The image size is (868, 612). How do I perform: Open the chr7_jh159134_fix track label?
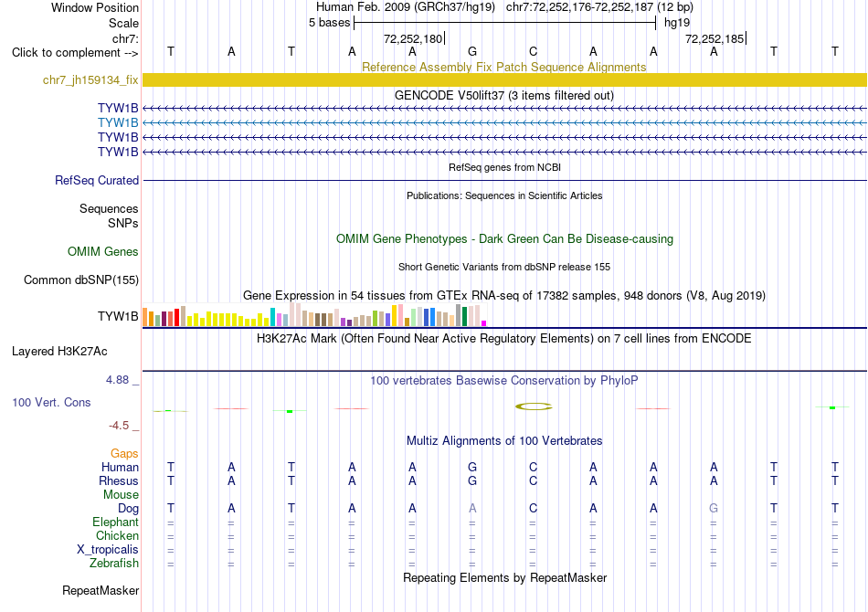coord(90,79)
